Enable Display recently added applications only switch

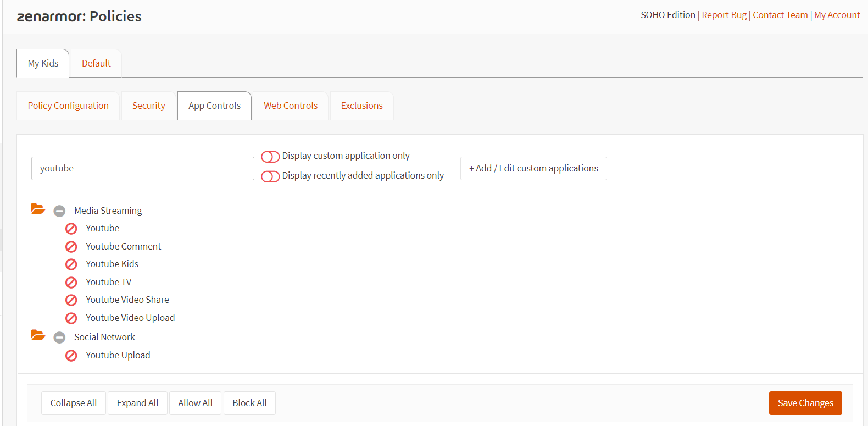tap(270, 176)
